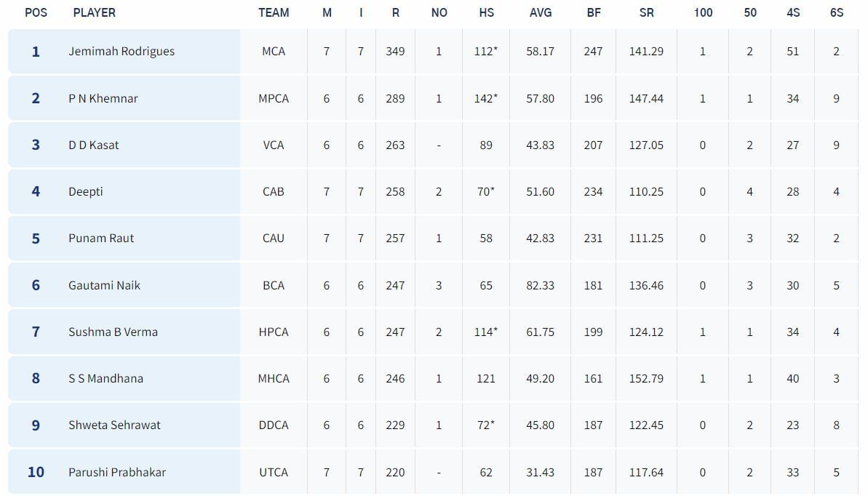Sort by TEAM column header
Screen dimensions: 868x496
pyautogui.click(x=274, y=12)
